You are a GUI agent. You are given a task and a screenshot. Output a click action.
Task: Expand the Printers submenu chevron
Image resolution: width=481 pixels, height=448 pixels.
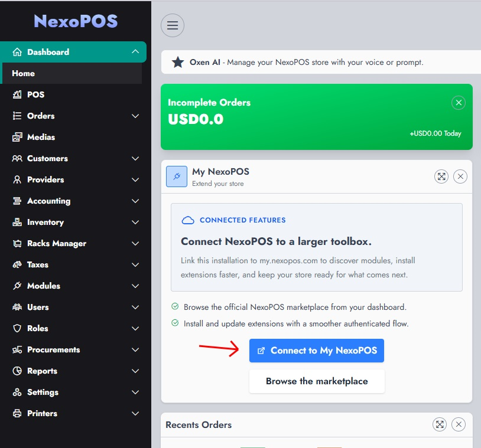click(x=135, y=413)
